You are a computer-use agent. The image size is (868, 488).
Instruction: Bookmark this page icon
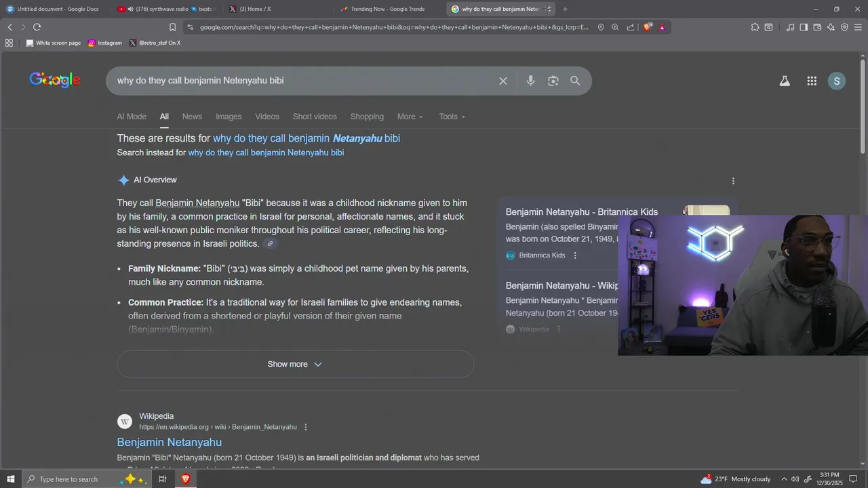[x=172, y=27]
